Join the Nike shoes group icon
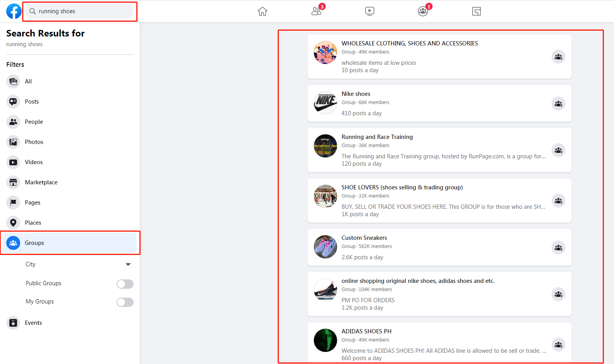This screenshot has height=364, width=614. pyautogui.click(x=558, y=104)
